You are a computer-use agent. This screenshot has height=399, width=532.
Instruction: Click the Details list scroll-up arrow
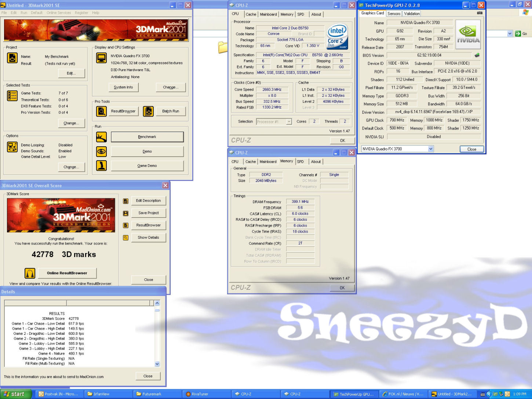coord(157,303)
